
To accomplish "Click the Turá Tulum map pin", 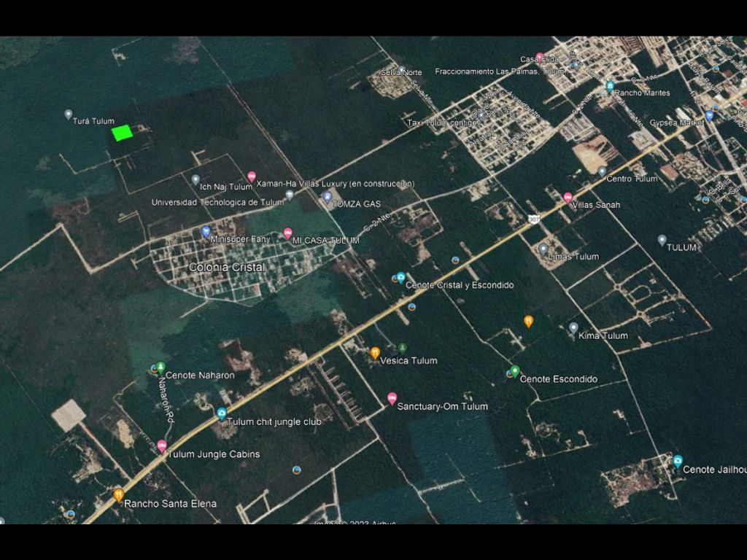I will [x=68, y=114].
